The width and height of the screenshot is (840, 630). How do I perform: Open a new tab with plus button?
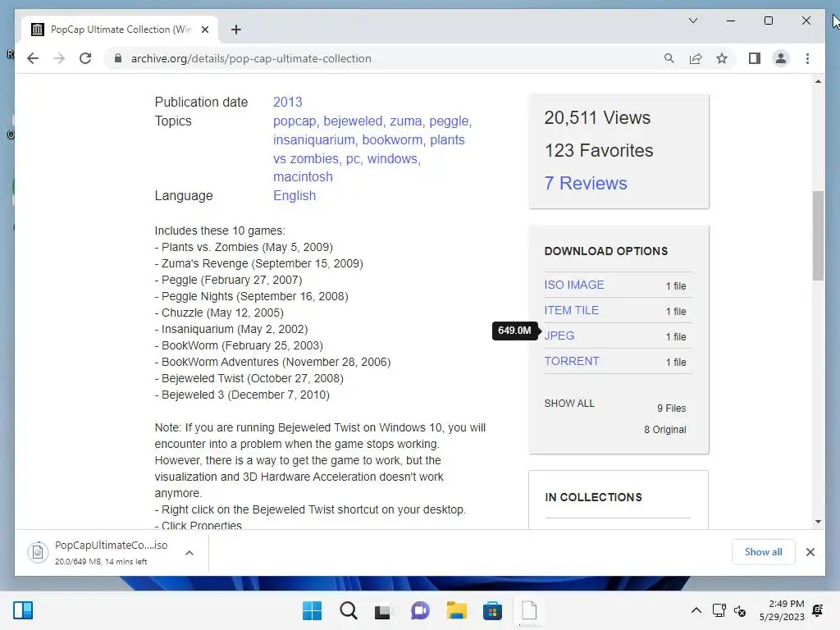[x=236, y=30]
